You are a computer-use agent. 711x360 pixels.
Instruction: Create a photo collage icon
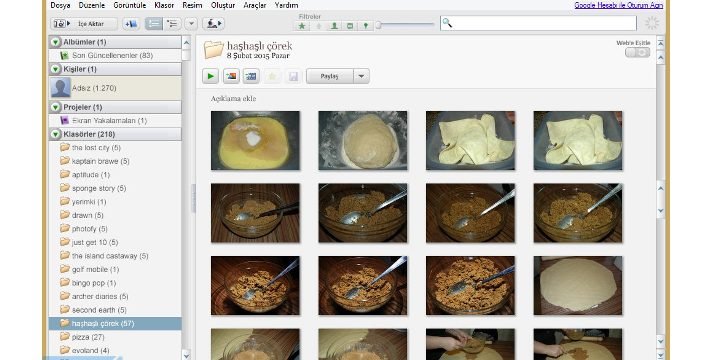pyautogui.click(x=231, y=76)
